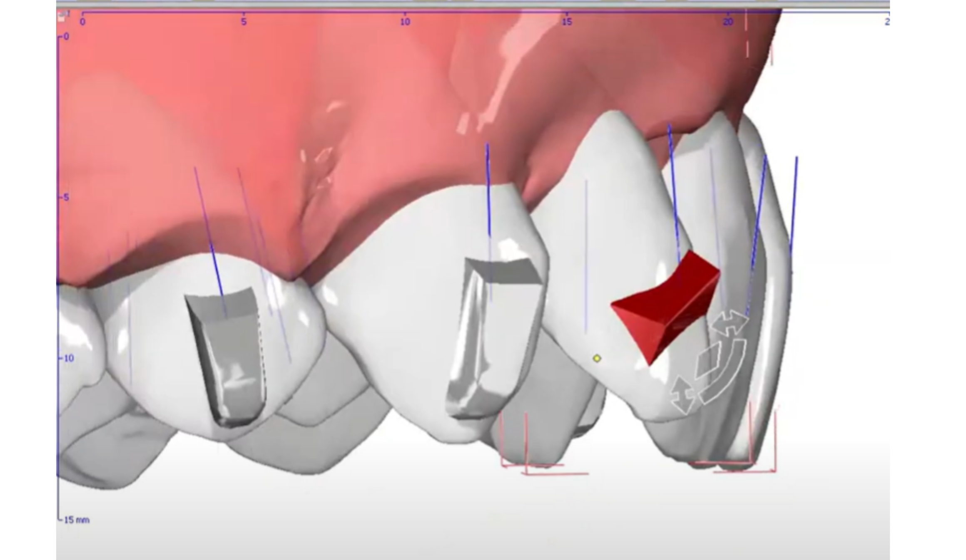This screenshot has width=966, height=560.
Task: Click the 15 mark on the horizontal ruler
Action: [x=567, y=22]
